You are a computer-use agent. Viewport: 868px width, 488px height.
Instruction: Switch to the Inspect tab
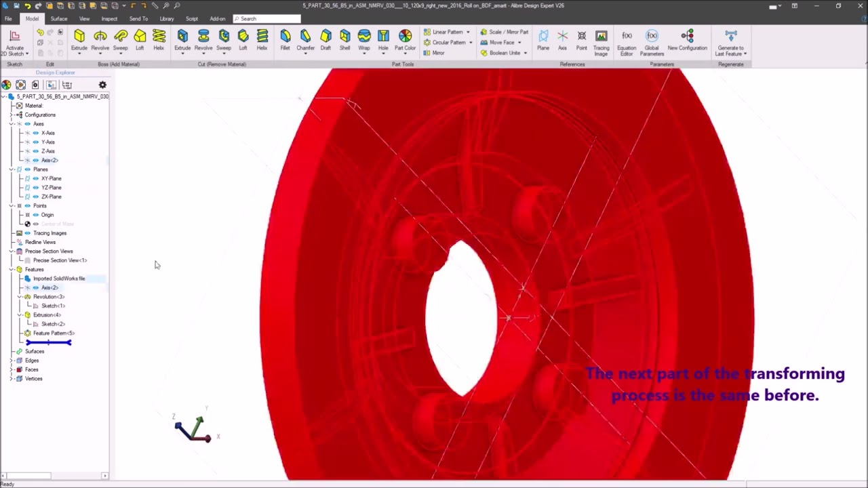click(109, 18)
